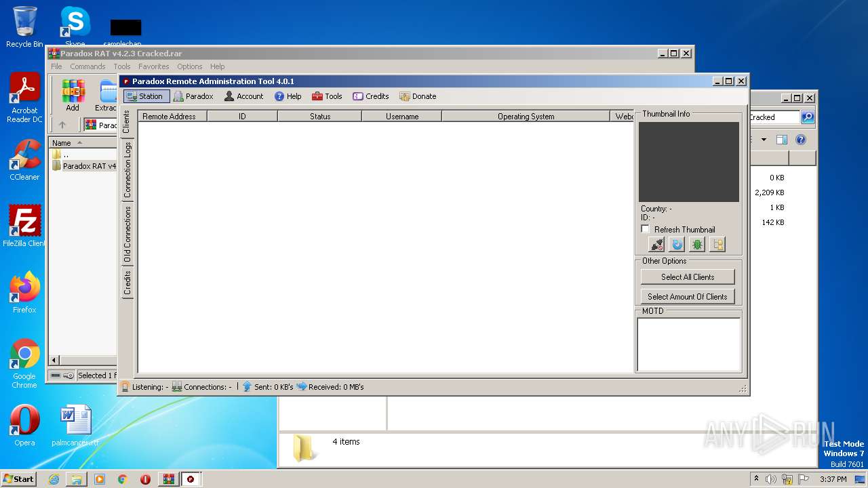The width and height of the screenshot is (868, 488).
Task: Toggle Explorer preview pane icon
Action: pyautogui.click(x=781, y=140)
